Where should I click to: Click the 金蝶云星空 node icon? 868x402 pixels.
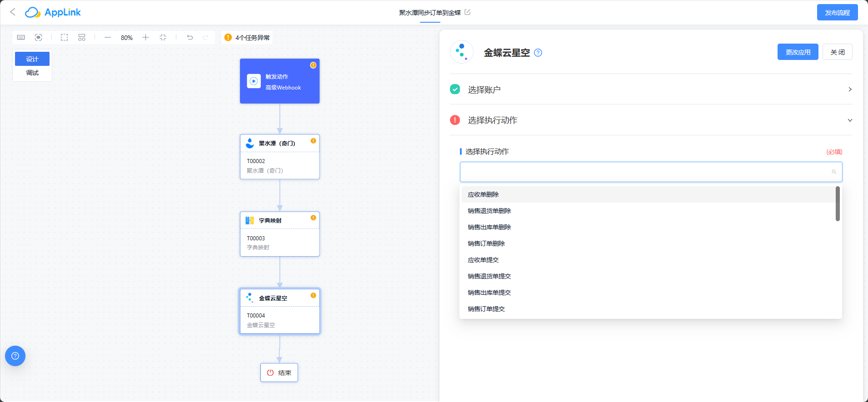(x=250, y=298)
